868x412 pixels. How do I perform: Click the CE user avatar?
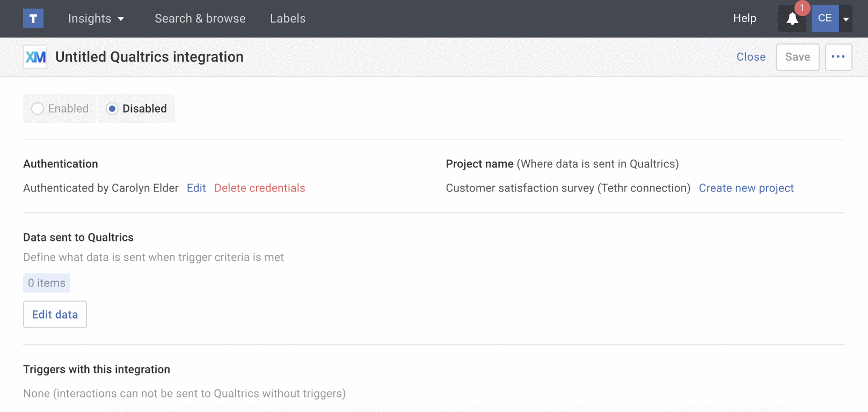[825, 19]
